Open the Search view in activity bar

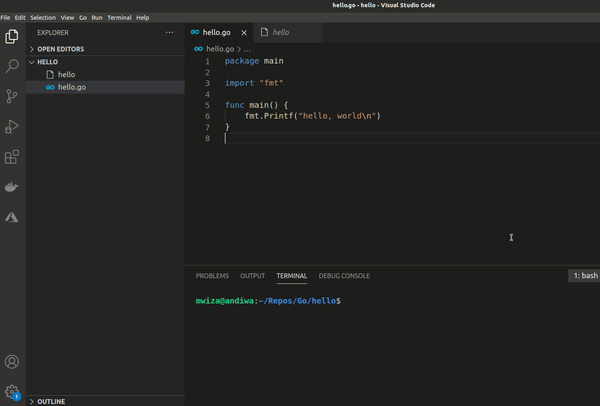tap(12, 66)
